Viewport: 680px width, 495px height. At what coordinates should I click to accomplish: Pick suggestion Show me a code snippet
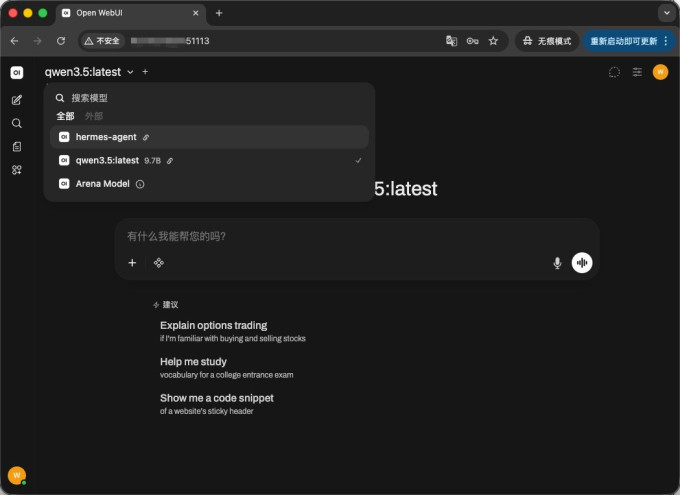[x=217, y=404]
